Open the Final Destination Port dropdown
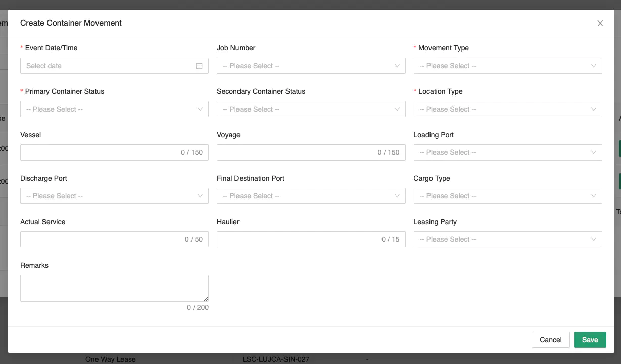621x364 pixels. (x=310, y=196)
